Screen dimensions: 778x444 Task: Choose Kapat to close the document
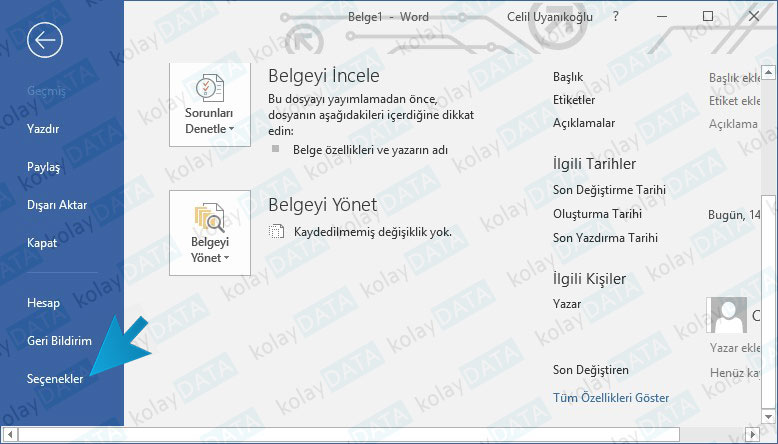42,243
